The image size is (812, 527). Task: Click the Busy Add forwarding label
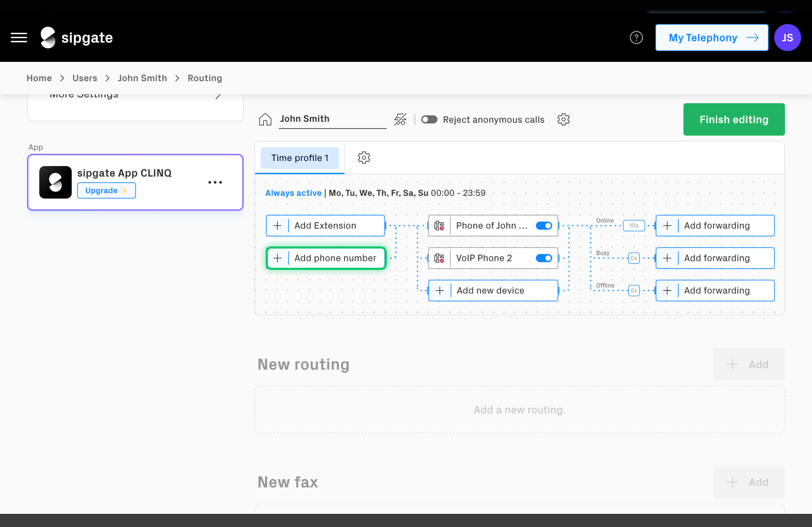[x=717, y=258]
